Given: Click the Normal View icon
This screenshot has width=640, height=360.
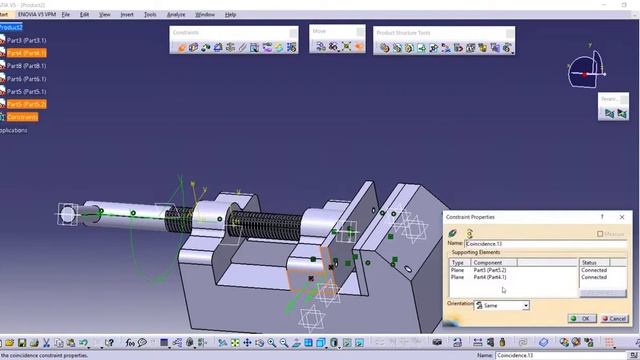Looking at the screenshot, I should click(x=296, y=343).
